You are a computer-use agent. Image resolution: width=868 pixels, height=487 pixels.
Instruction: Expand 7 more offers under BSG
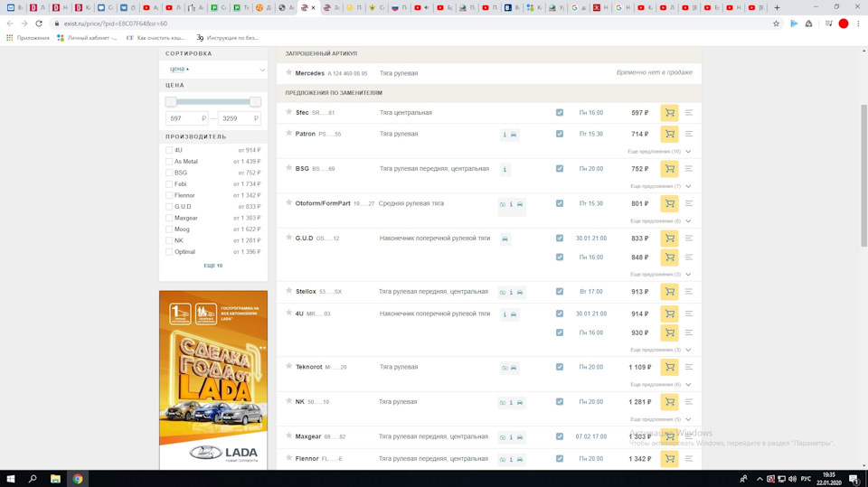point(660,186)
